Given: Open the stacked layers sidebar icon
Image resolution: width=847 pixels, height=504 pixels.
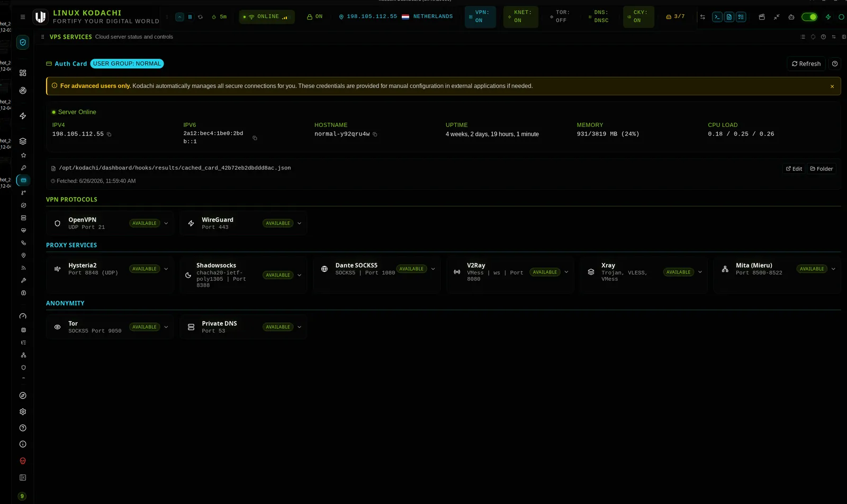Looking at the screenshot, I should [x=23, y=141].
